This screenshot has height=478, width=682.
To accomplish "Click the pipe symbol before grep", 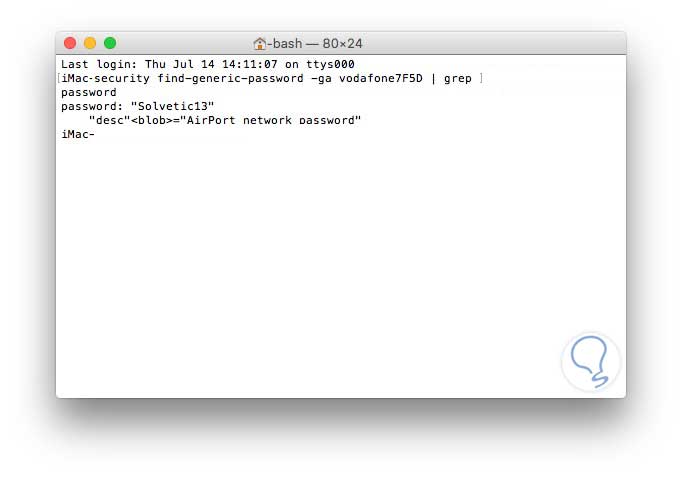I will click(434, 78).
